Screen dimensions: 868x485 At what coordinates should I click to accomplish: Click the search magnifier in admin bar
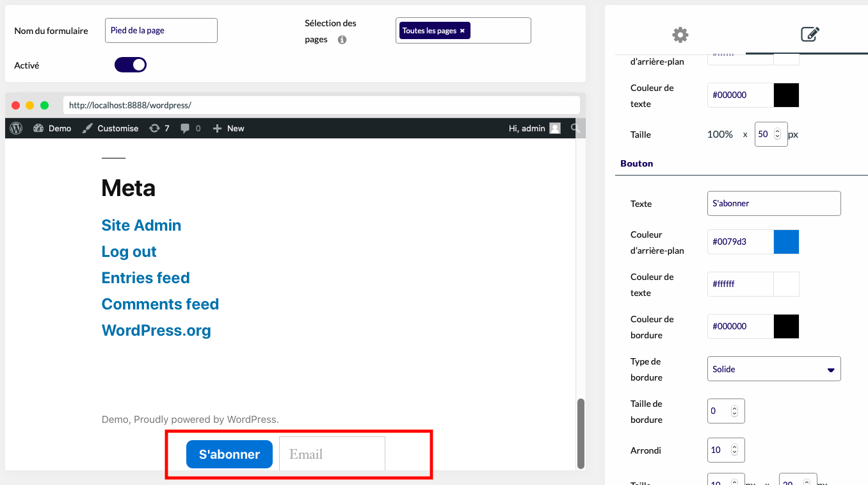[575, 128]
